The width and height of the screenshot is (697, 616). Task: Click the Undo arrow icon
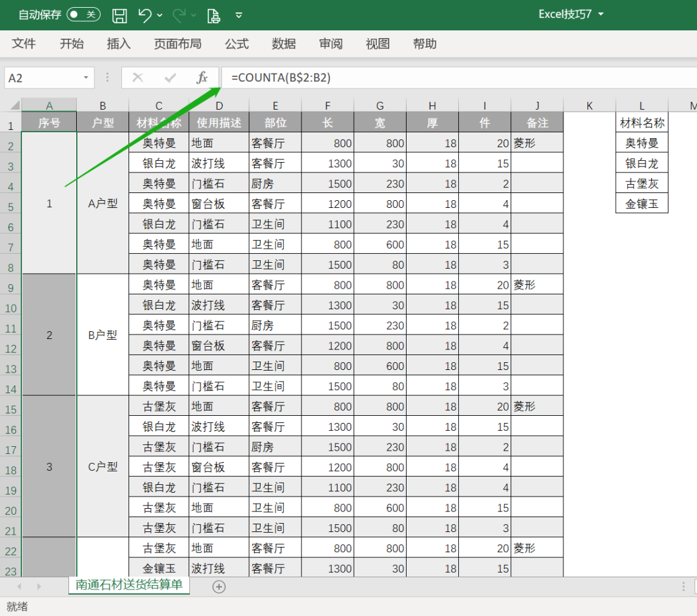[x=145, y=15]
